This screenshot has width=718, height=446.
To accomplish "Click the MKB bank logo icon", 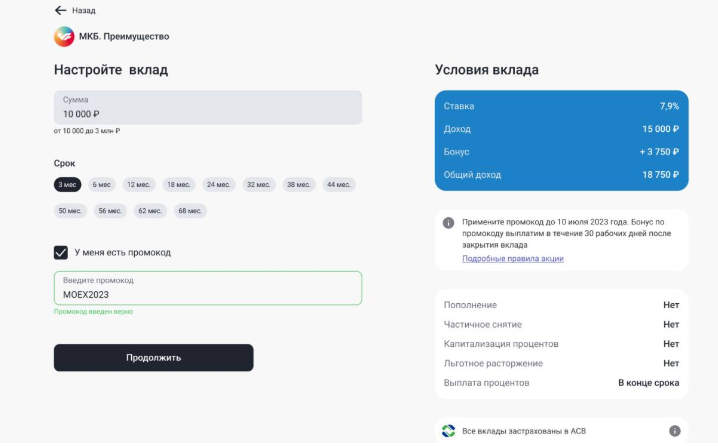I will [x=64, y=36].
